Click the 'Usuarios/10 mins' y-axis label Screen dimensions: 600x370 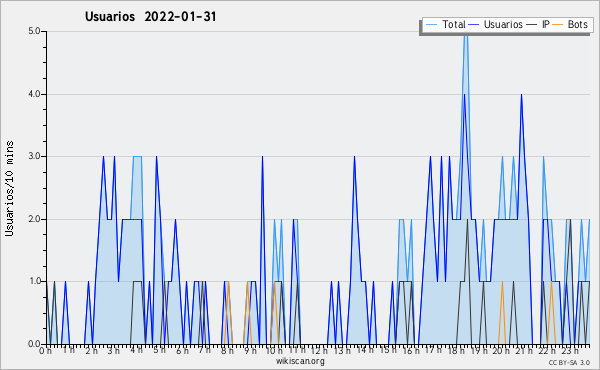(x=9, y=189)
